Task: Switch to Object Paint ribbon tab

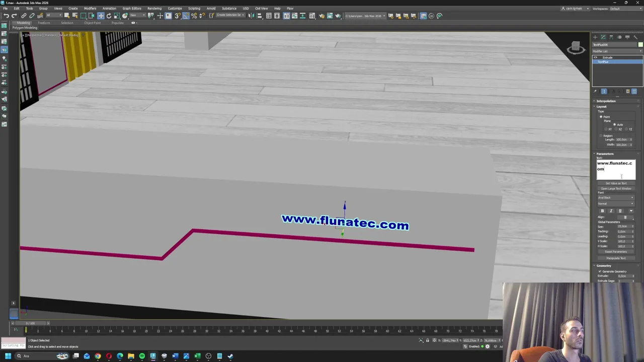Action: [92, 23]
